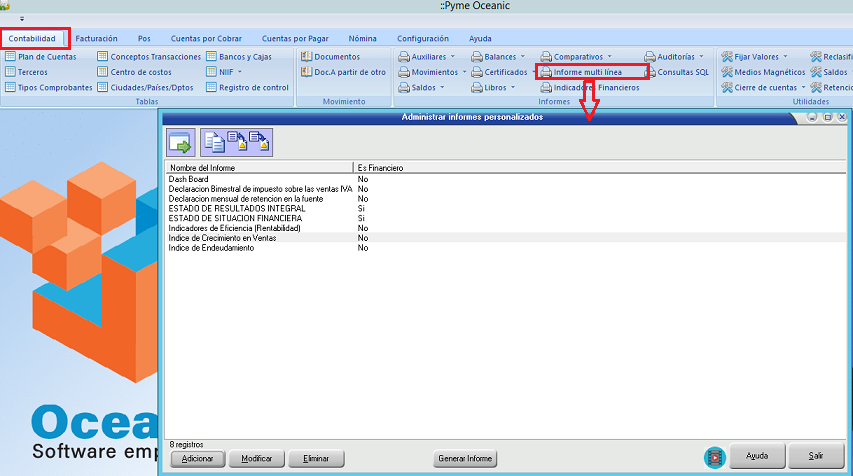Screen dimensions: 853x476
Task: Expand the Auxiliares dropdown
Action: click(x=433, y=57)
